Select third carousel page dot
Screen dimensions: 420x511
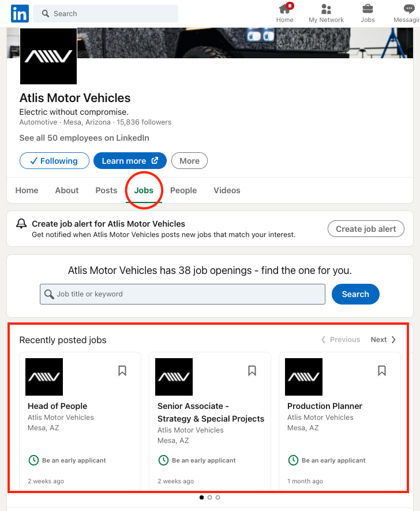point(218,497)
